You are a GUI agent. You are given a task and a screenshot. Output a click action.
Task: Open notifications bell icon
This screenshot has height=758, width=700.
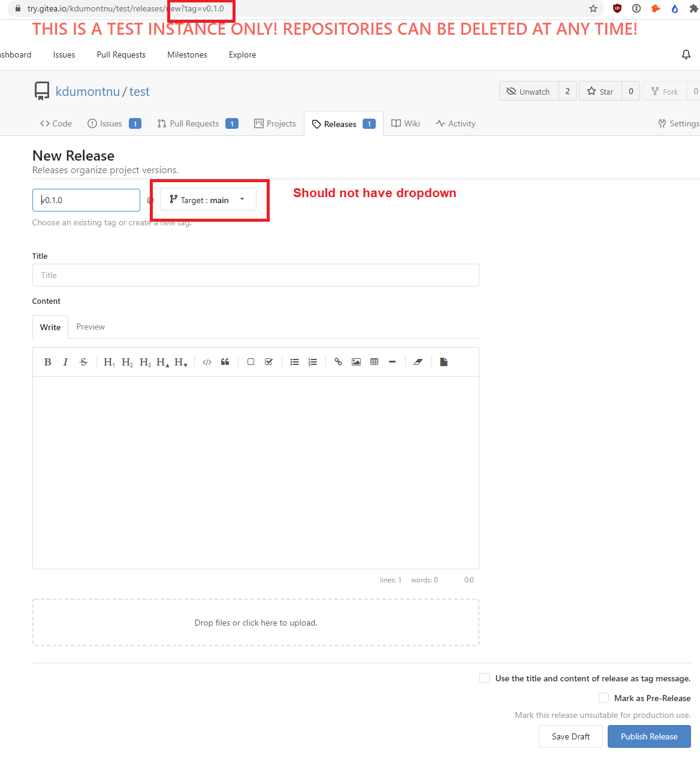[686, 55]
